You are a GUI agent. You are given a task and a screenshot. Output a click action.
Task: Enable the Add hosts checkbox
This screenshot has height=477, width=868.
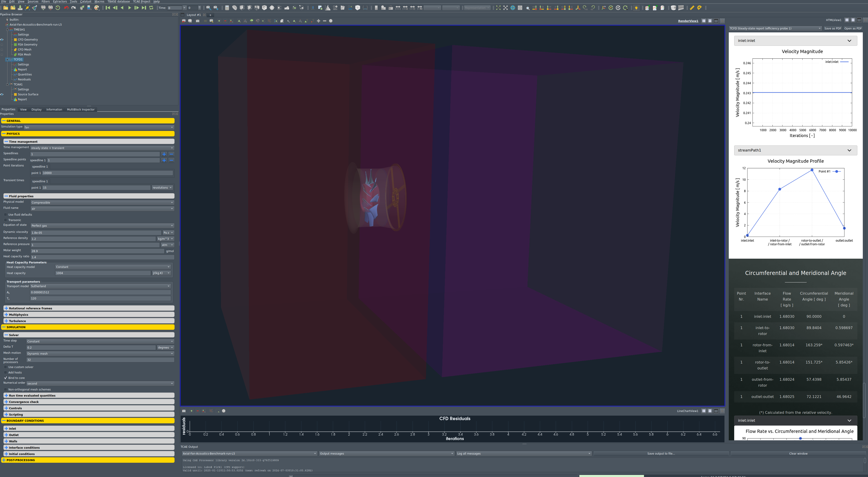(5, 373)
